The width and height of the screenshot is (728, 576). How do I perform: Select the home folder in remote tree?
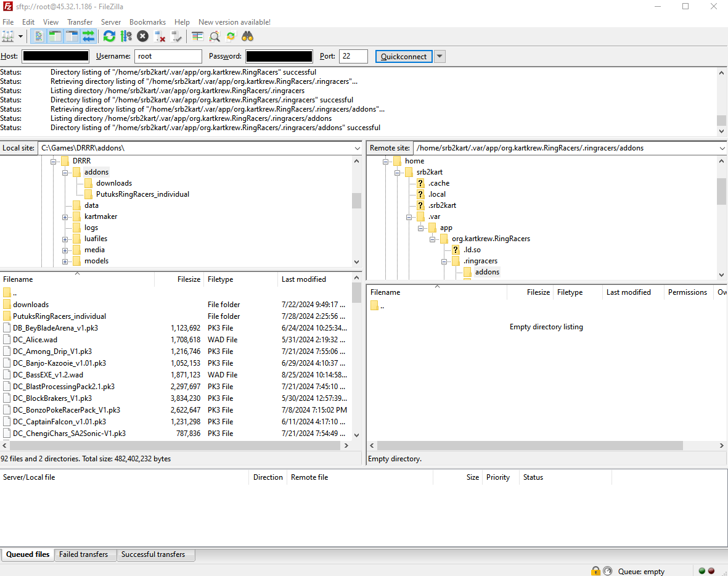pyautogui.click(x=414, y=161)
